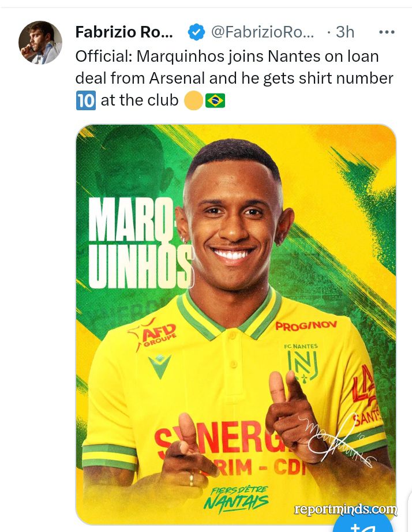
Task: Click the Proginov sponsor text on jersey
Action: click(x=306, y=325)
